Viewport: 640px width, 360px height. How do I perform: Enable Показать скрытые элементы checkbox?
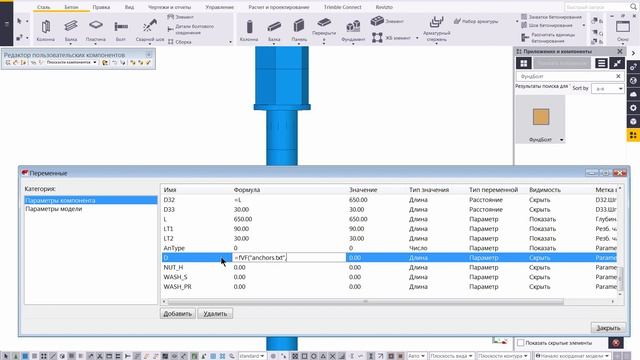(520, 343)
